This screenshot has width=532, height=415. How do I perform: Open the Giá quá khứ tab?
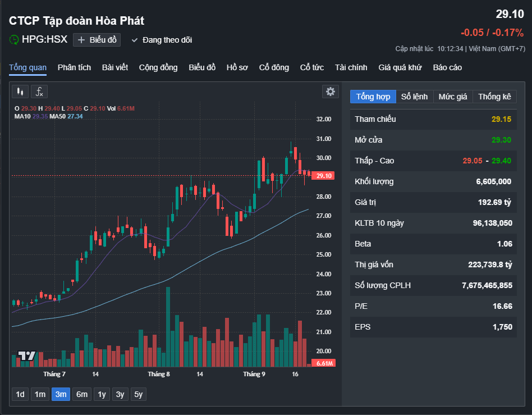coord(400,67)
